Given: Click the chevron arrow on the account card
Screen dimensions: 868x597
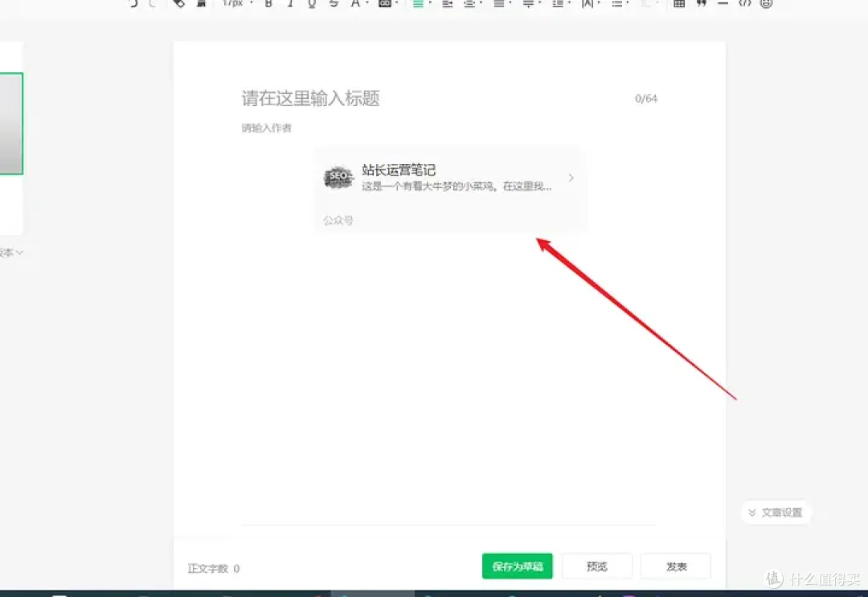Looking at the screenshot, I should 571,178.
